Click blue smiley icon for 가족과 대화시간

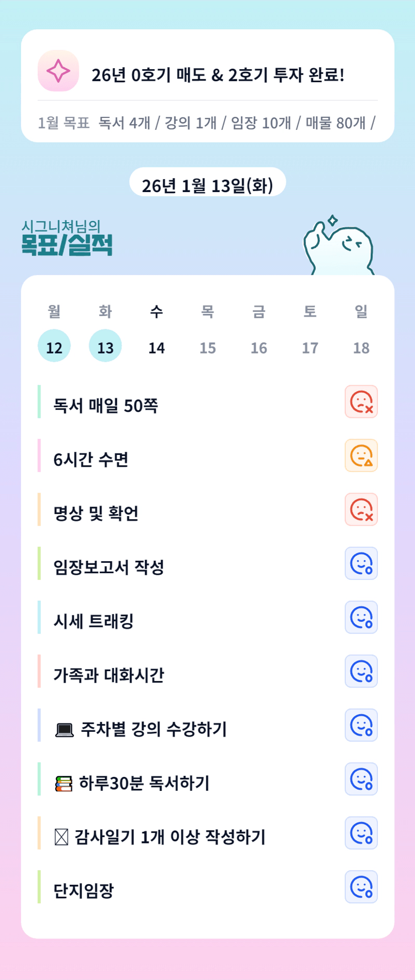361,671
